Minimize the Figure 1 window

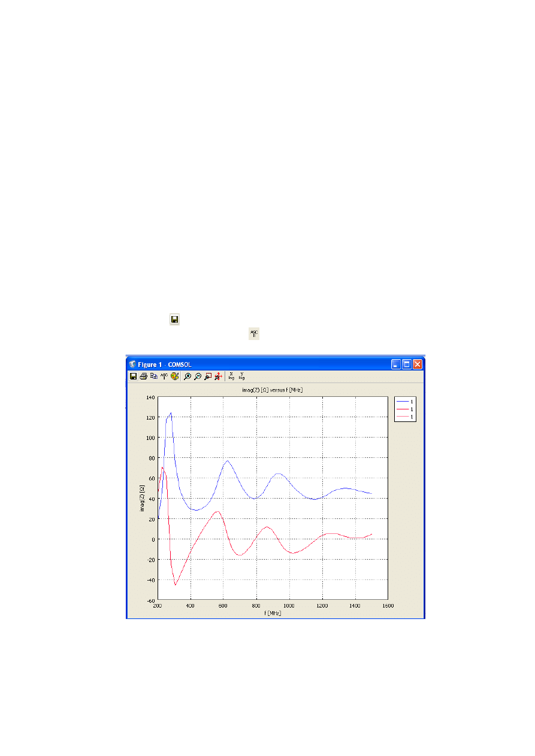396,364
